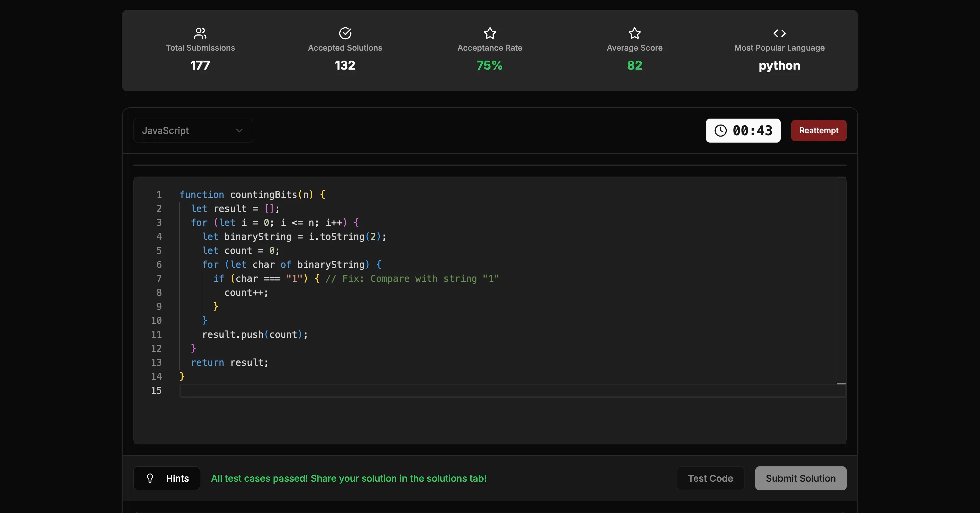Click the 00:43 timer display
Image resolution: width=980 pixels, height=513 pixels.
click(x=743, y=131)
